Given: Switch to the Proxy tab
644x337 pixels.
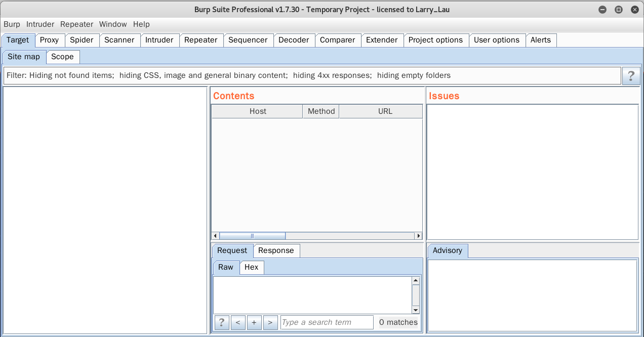Looking at the screenshot, I should click(x=50, y=40).
